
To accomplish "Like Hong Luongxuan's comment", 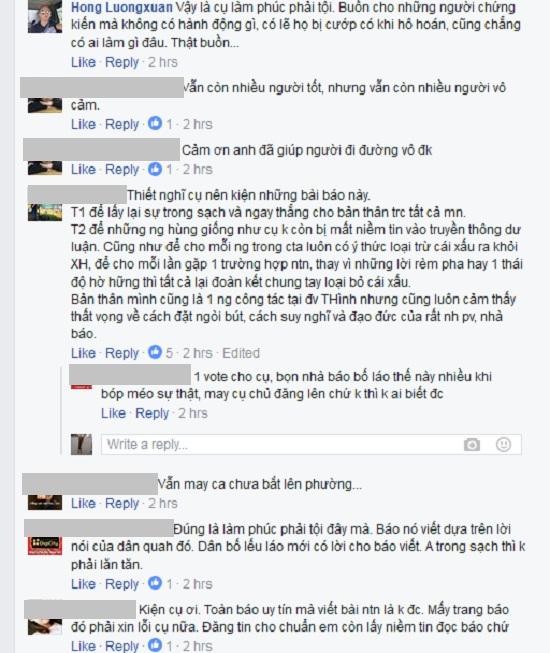I will pyautogui.click(x=83, y=62).
